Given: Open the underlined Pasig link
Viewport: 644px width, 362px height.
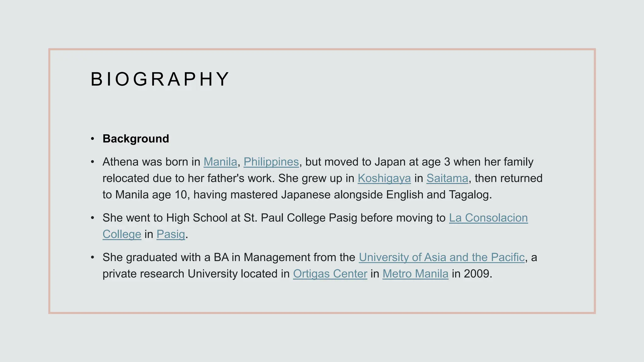Looking at the screenshot, I should pyautogui.click(x=170, y=234).
